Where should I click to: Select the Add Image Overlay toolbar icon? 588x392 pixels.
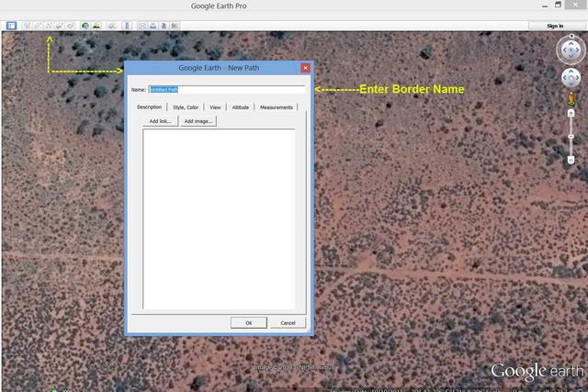(59, 26)
